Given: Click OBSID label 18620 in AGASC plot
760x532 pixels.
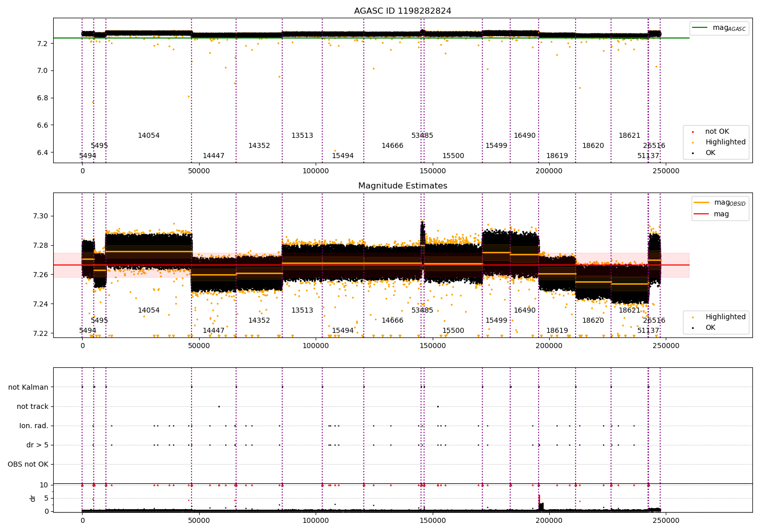Looking at the screenshot, I should pos(593,146).
